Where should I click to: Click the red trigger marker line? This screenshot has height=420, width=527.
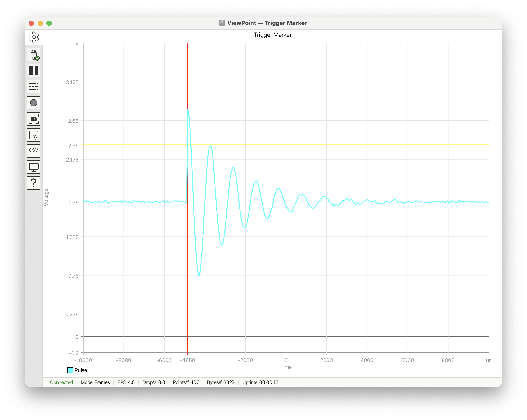[x=188, y=198]
